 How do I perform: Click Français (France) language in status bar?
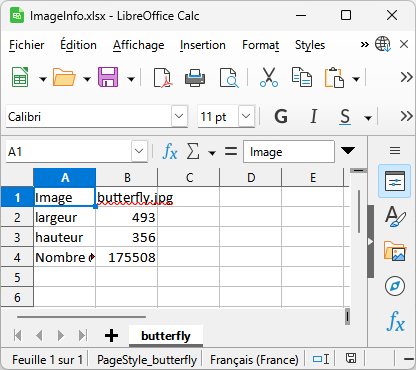254,360
